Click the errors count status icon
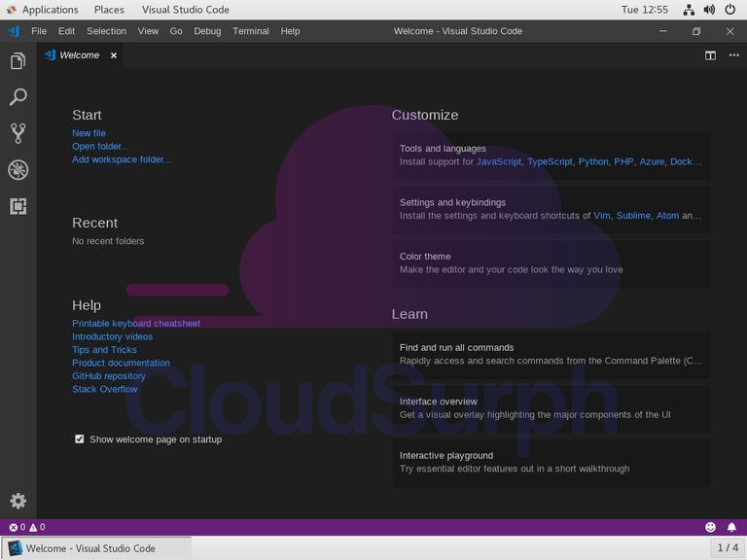Viewport: 747px width, 560px height. point(18,527)
